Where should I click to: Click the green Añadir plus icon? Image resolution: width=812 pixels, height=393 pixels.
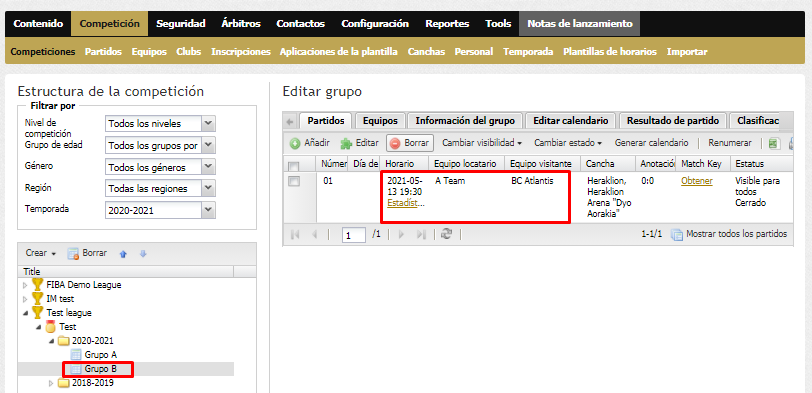(x=295, y=143)
